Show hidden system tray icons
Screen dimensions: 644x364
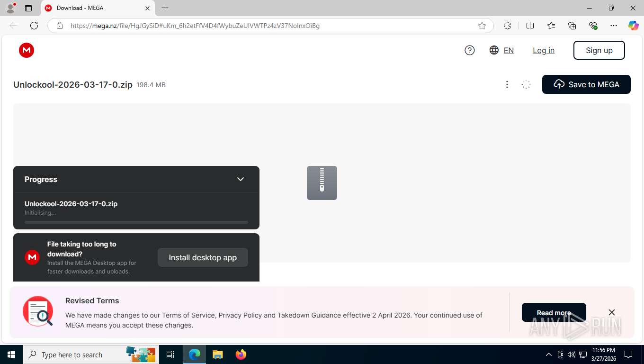pyautogui.click(x=549, y=355)
